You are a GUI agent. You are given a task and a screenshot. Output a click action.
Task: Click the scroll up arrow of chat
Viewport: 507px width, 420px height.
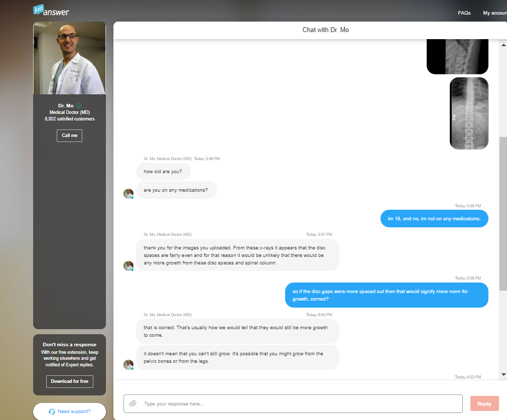pyautogui.click(x=503, y=45)
